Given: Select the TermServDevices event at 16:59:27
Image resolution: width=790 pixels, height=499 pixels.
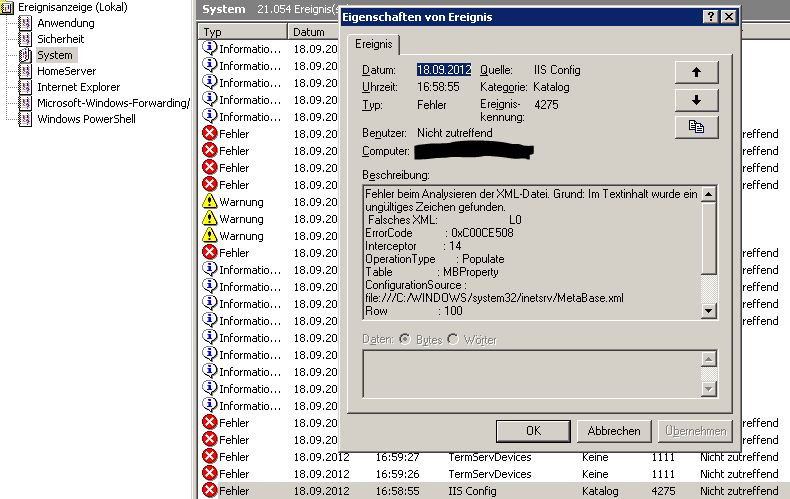Looking at the screenshot, I should 488,457.
